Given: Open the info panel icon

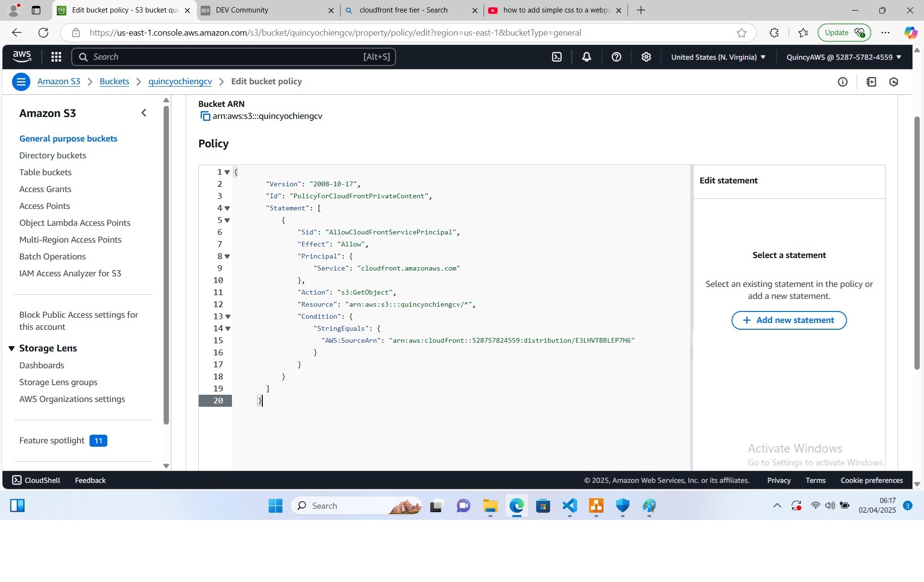Looking at the screenshot, I should click(x=843, y=82).
